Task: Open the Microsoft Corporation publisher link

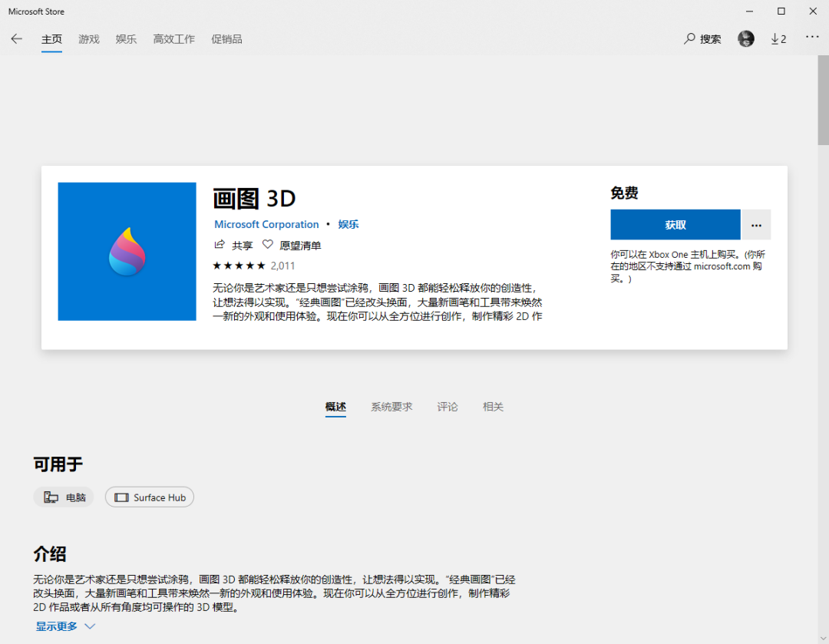Action: 266,224
